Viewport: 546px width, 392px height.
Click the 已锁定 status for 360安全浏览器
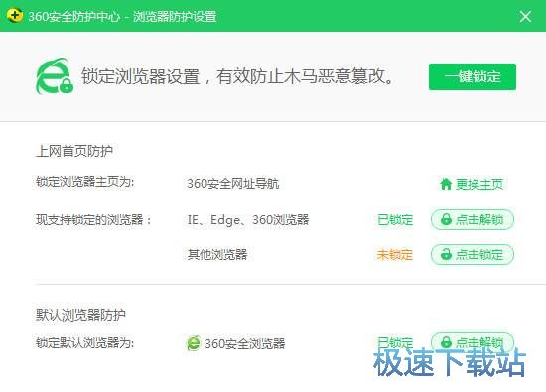tap(395, 342)
